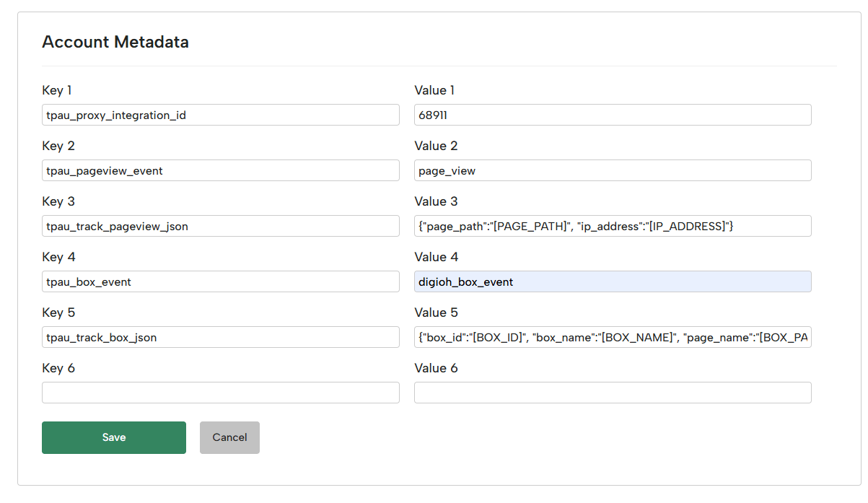Click the Key 4 field containing tpau_box_event

click(220, 281)
